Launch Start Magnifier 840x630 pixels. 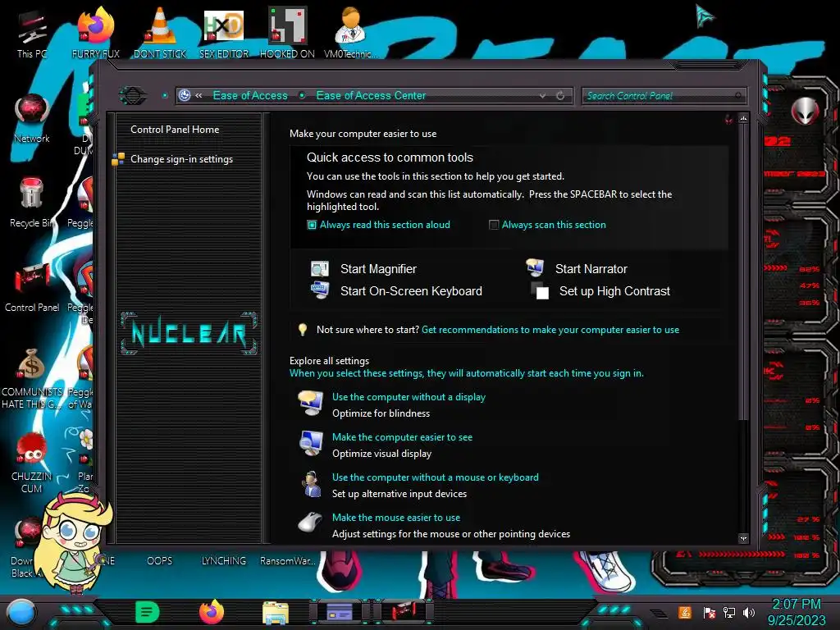point(378,269)
